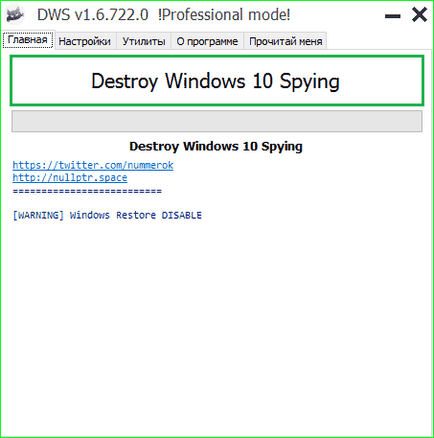The height and width of the screenshot is (438, 434).
Task: Click the DWS application logo icon
Action: click(x=15, y=15)
